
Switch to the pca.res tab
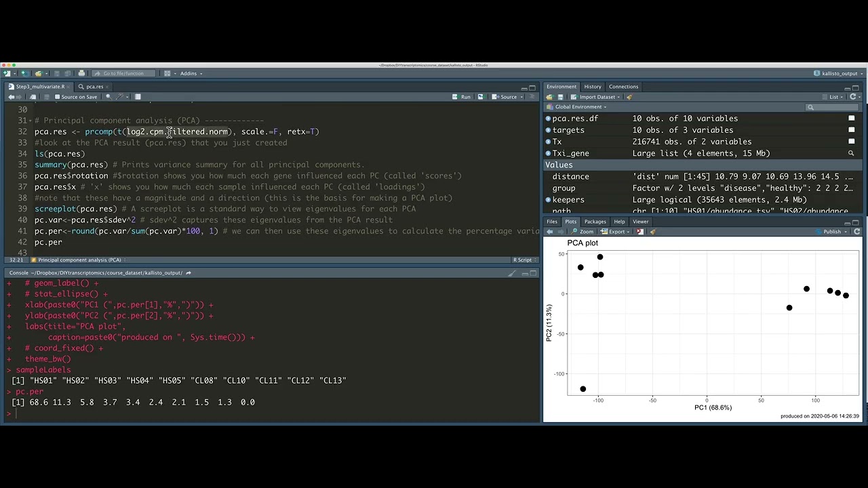[95, 87]
